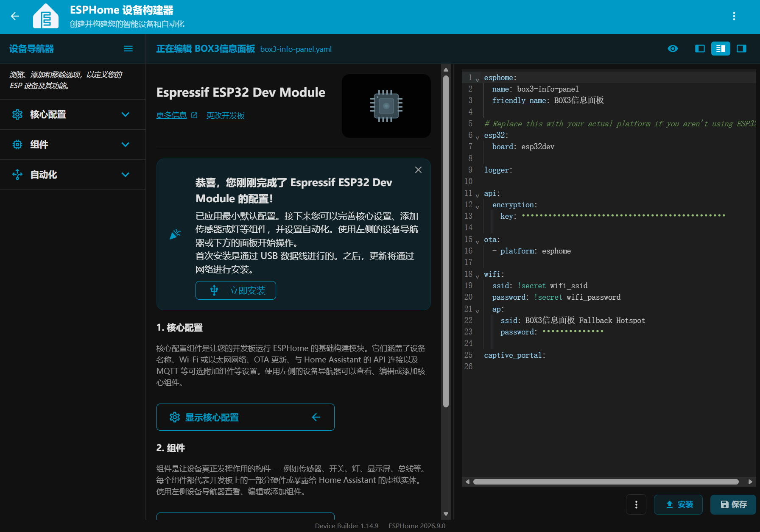Click the middle panel scrollbar thumb

[446, 242]
